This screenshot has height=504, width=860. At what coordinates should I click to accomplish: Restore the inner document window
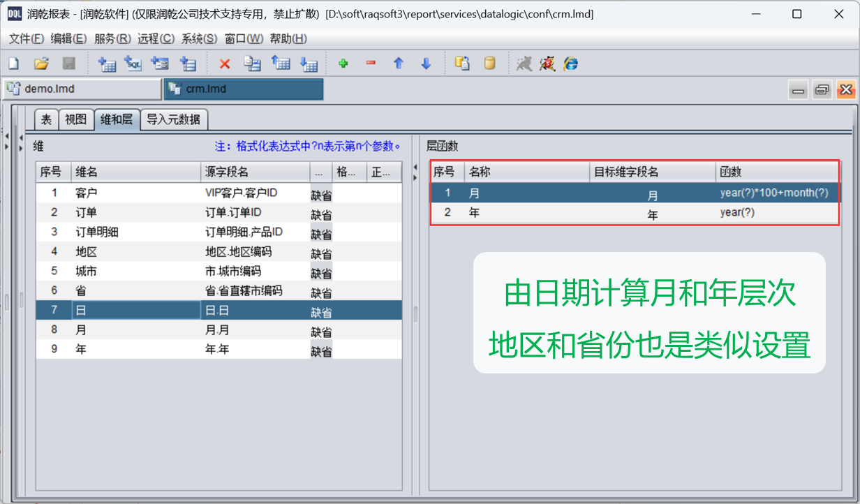[822, 89]
